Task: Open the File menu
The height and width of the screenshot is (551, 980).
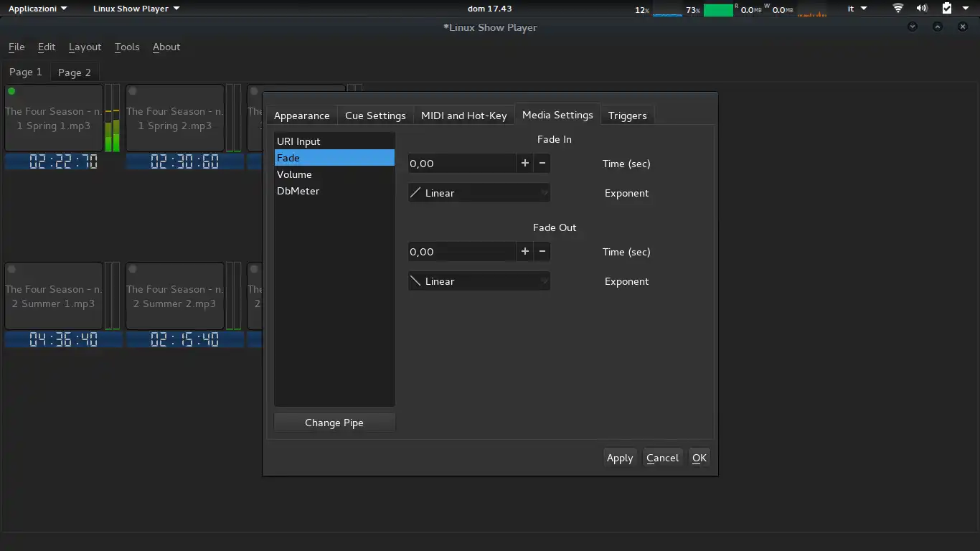Action: point(17,47)
